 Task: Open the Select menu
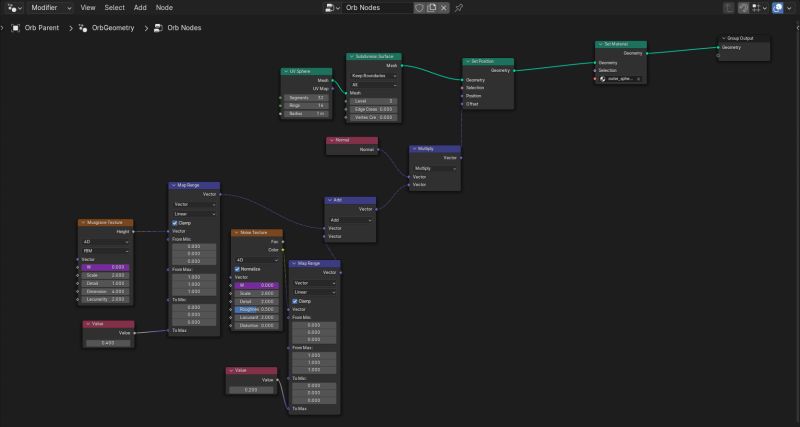click(114, 8)
